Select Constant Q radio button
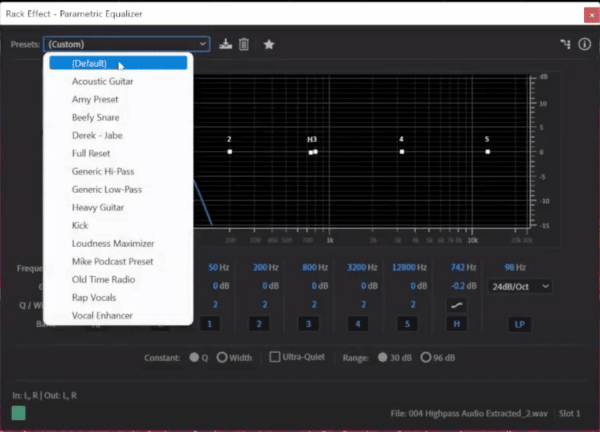This screenshot has height=432, width=600. click(x=194, y=357)
